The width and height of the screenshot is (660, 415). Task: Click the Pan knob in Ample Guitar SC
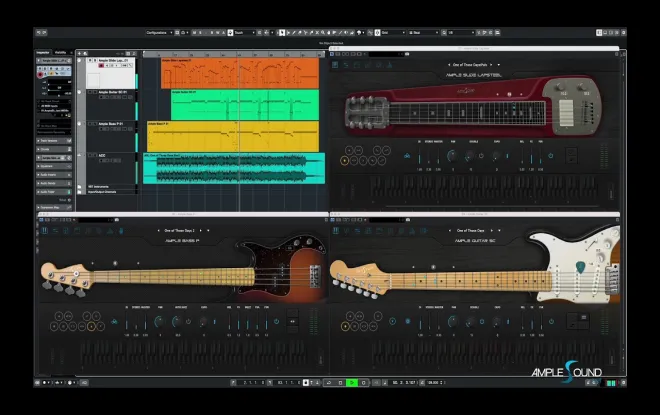(x=453, y=322)
